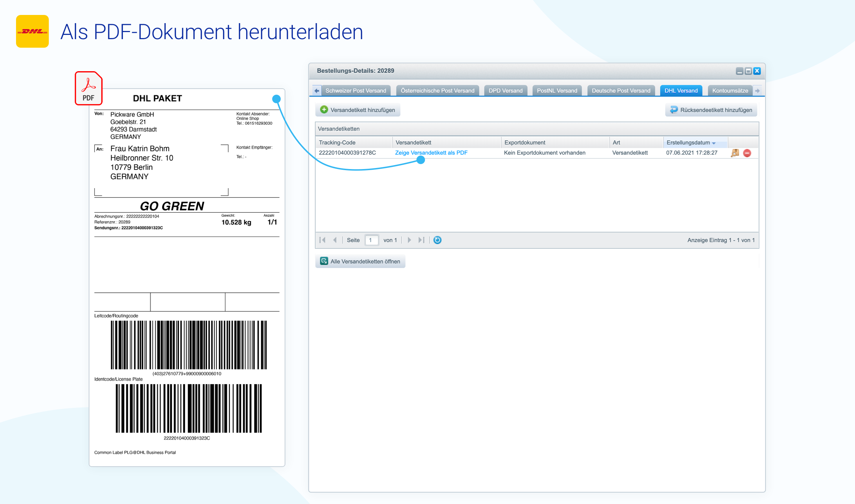Go to next page icon
855x504 pixels.
tap(409, 240)
